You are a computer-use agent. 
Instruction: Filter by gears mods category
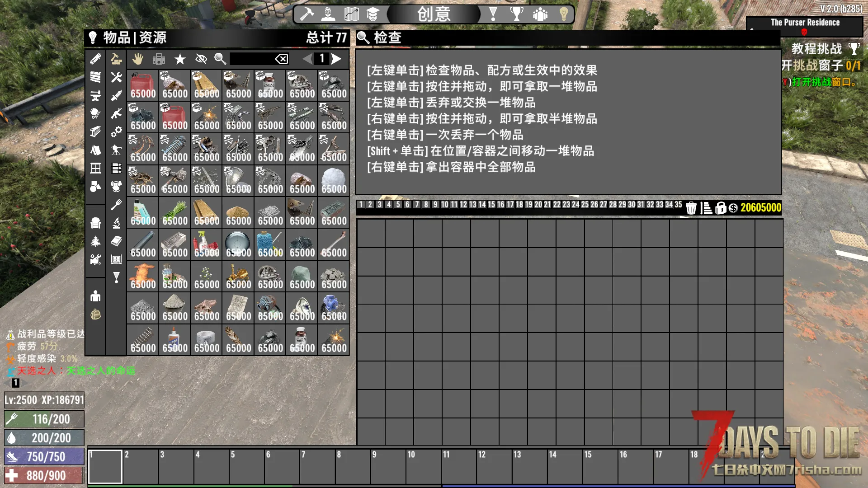[x=116, y=131]
